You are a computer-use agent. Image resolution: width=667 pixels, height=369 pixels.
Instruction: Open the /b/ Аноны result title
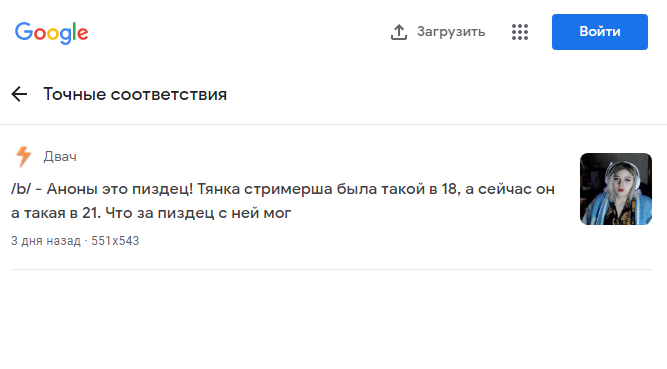(x=283, y=200)
